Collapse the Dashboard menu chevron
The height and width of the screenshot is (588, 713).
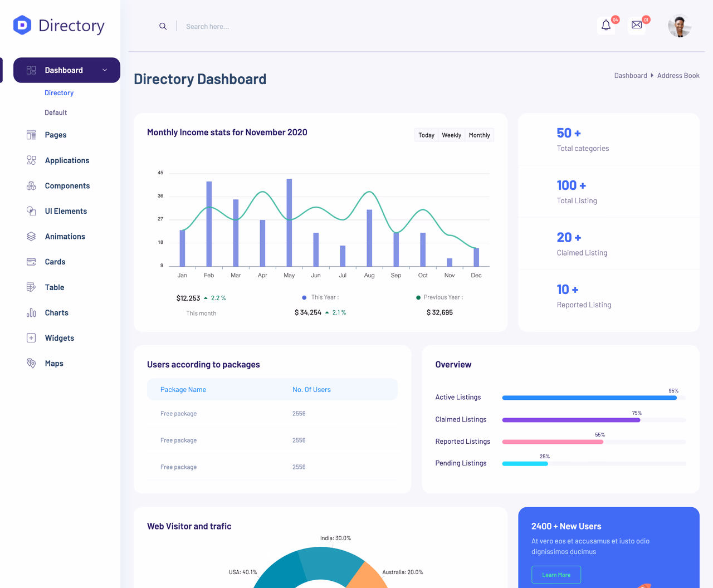pos(105,70)
